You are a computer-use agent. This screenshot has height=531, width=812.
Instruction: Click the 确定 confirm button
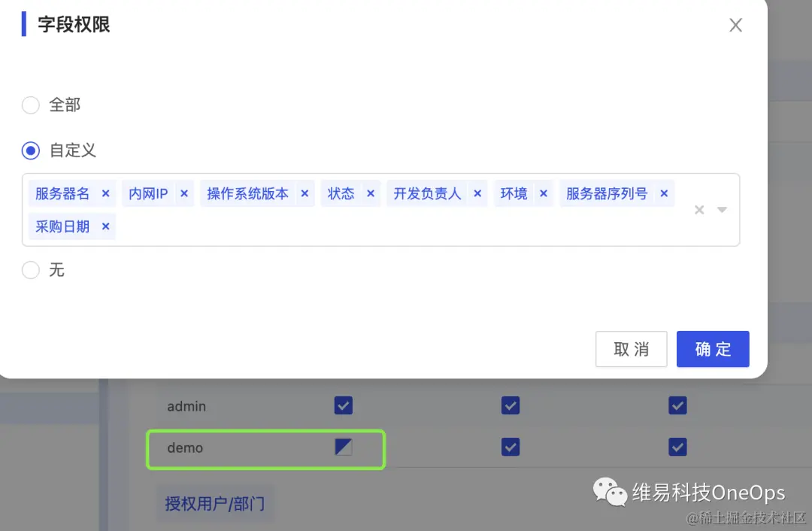713,349
